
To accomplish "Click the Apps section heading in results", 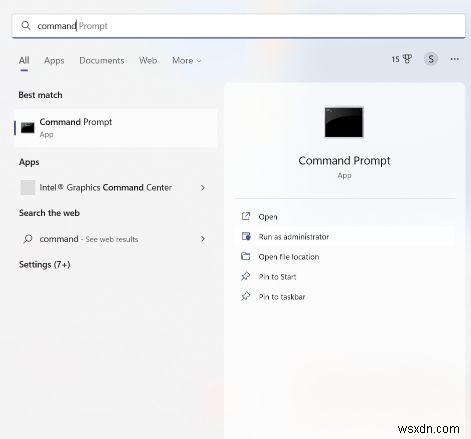I will point(29,162).
